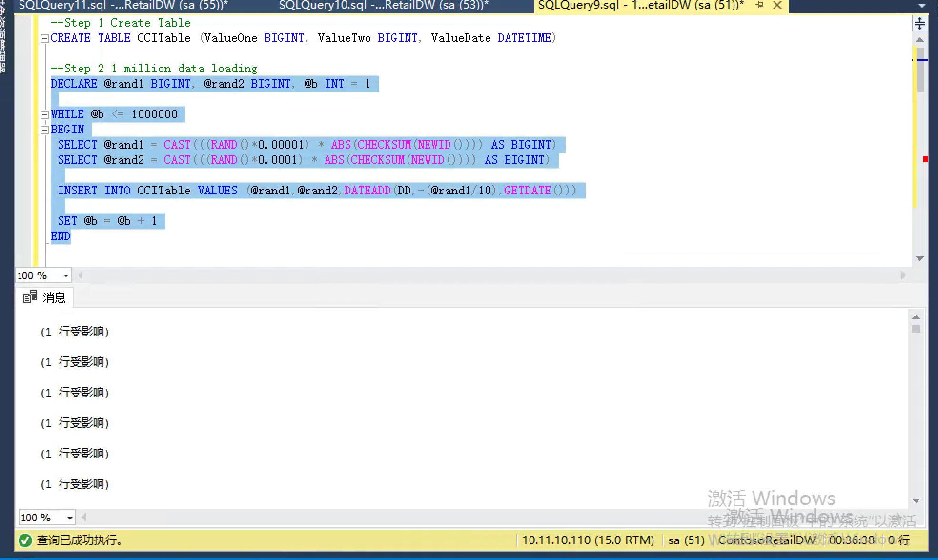Image resolution: width=938 pixels, height=560 pixels.
Task: Click the editor split window icon
Action: 920,23
